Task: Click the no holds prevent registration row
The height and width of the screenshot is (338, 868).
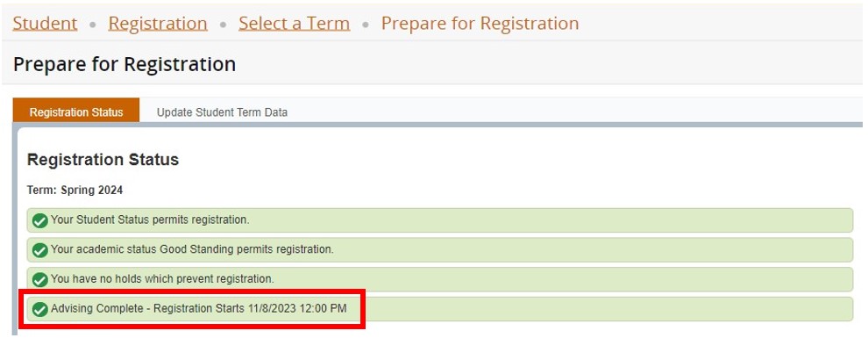Action: [440, 279]
